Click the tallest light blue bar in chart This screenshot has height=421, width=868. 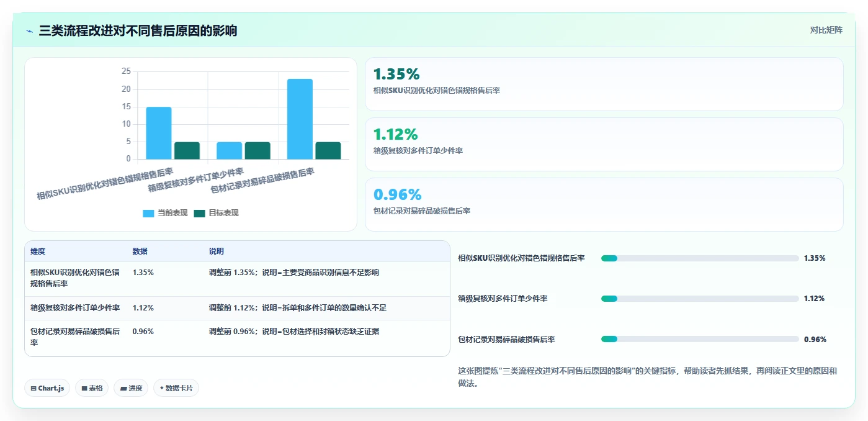(300, 119)
